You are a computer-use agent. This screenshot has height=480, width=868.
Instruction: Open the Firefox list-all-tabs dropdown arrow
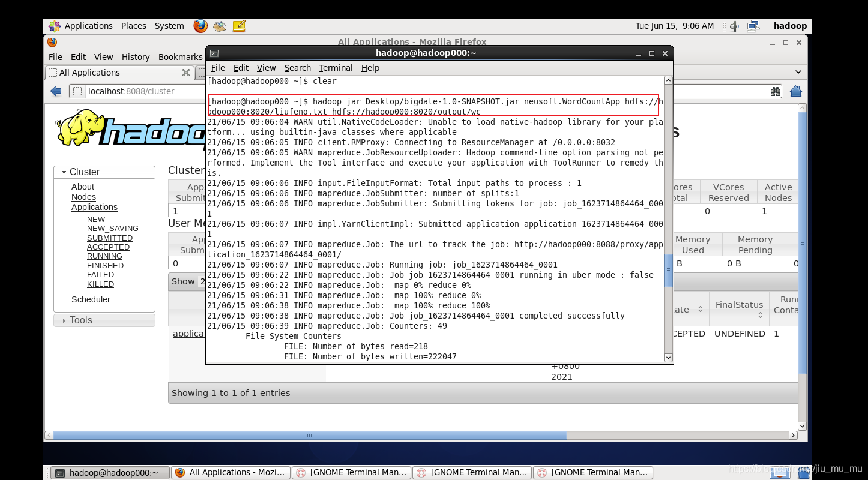[x=798, y=72]
